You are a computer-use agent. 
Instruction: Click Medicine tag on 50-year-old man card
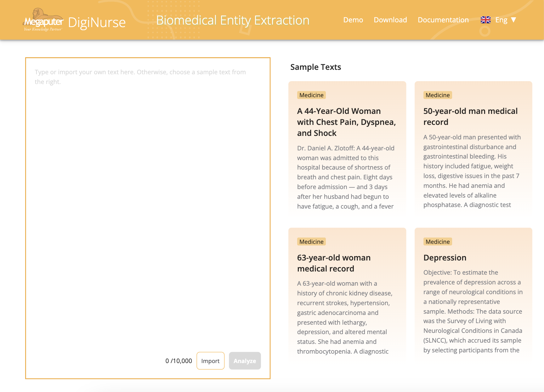[438, 95]
